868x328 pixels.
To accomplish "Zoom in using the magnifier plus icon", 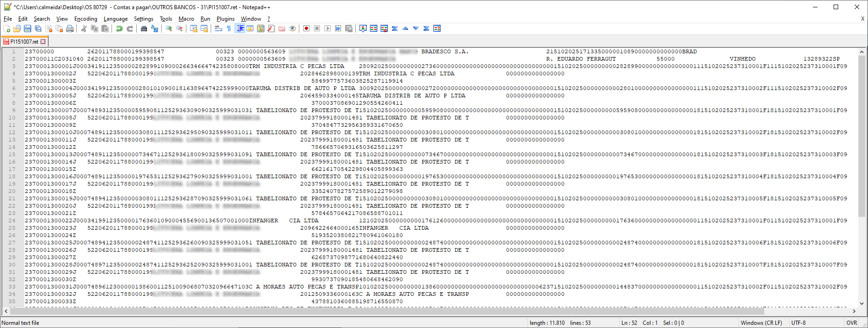I will pos(169,28).
